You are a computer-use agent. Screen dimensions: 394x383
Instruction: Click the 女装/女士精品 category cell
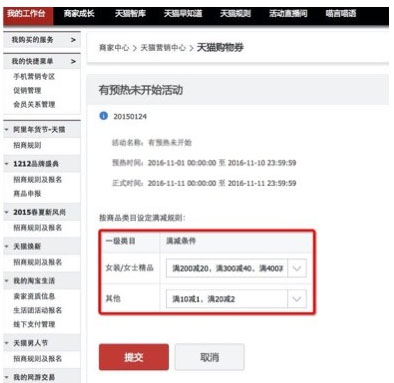point(130,268)
